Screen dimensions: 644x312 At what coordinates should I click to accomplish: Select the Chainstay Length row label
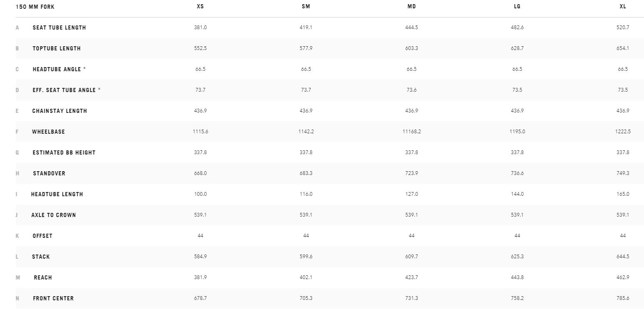60,111
